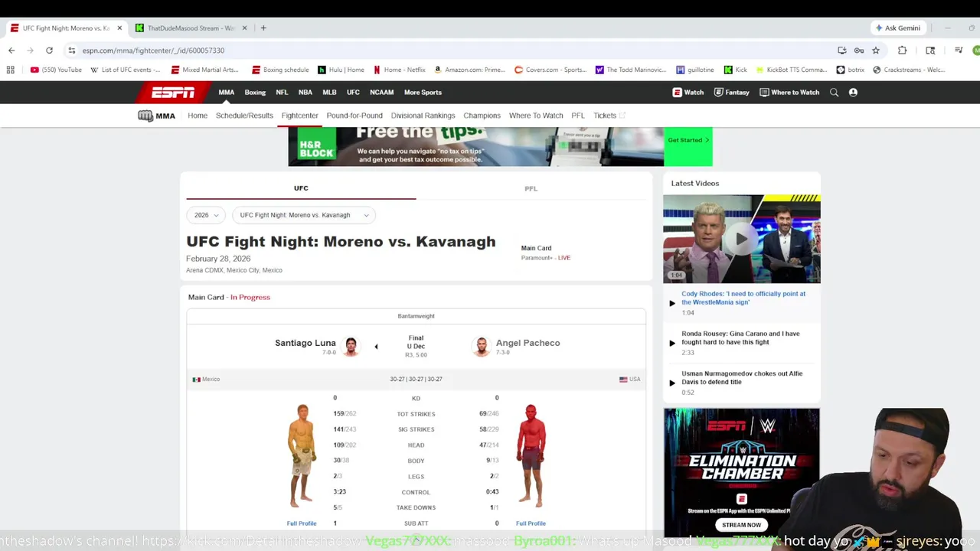
Task: Click the MMA glove logo
Action: tap(156, 116)
